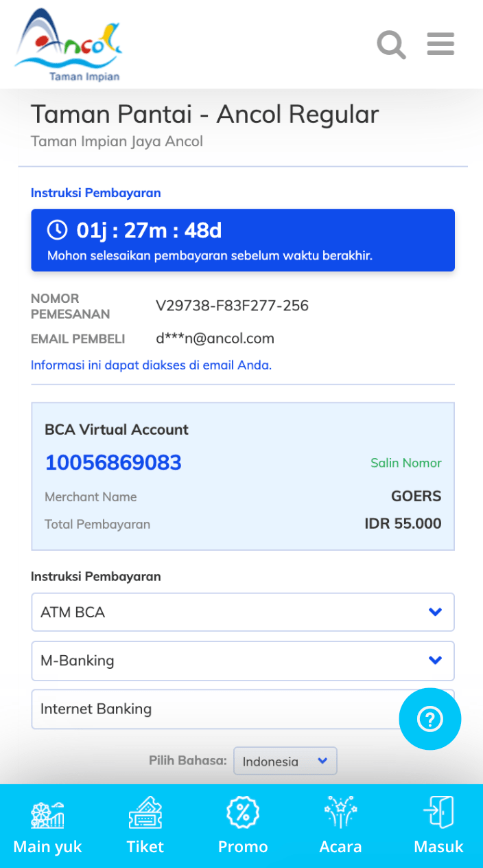Select the Tiket tab label

coord(145,847)
